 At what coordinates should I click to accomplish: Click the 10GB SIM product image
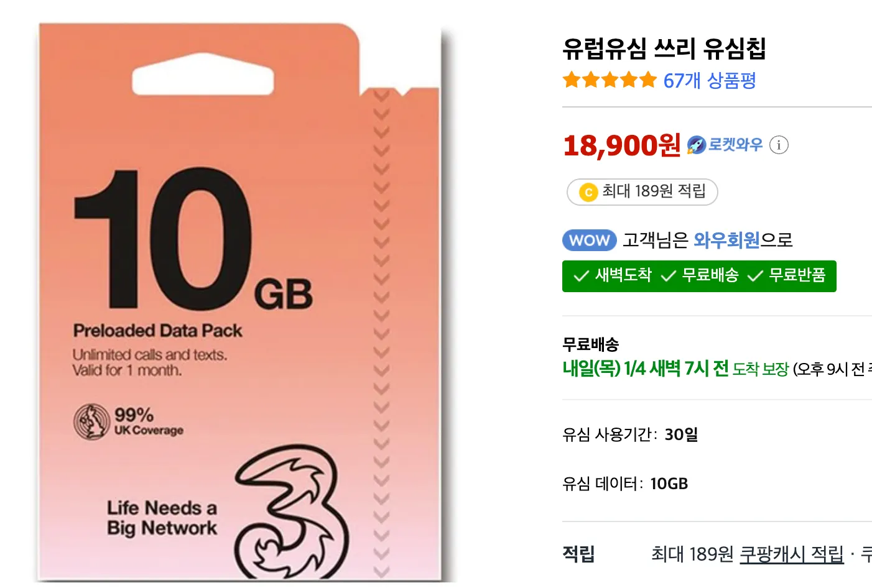[239, 303]
